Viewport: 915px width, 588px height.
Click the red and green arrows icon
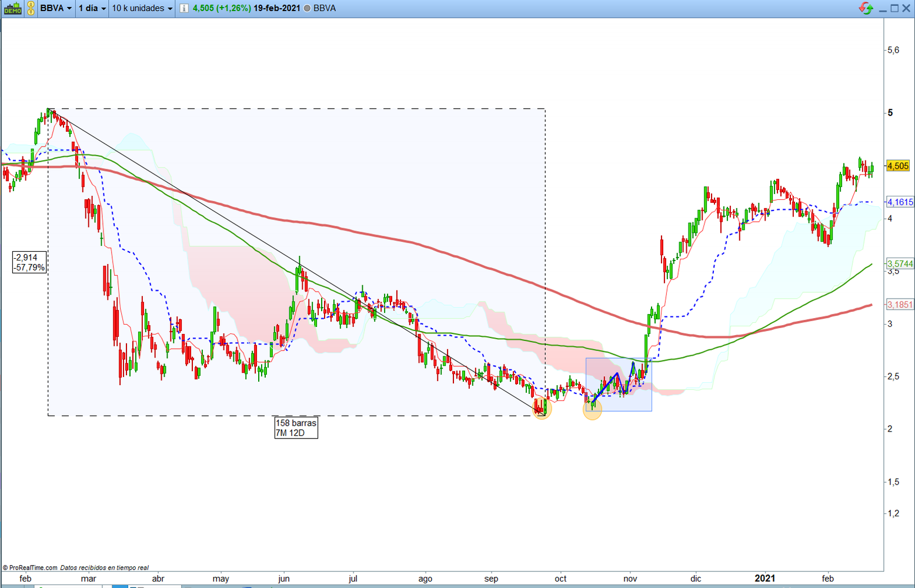tap(866, 8)
